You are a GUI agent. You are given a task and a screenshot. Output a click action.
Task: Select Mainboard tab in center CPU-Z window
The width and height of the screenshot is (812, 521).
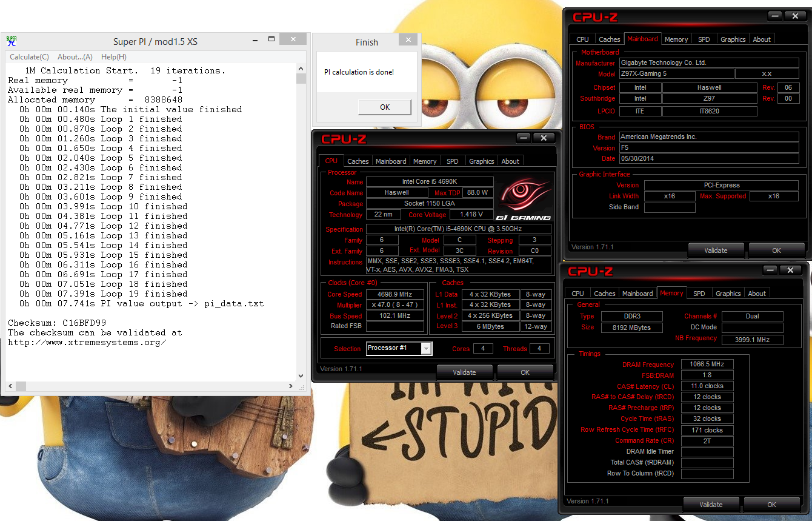click(x=391, y=161)
